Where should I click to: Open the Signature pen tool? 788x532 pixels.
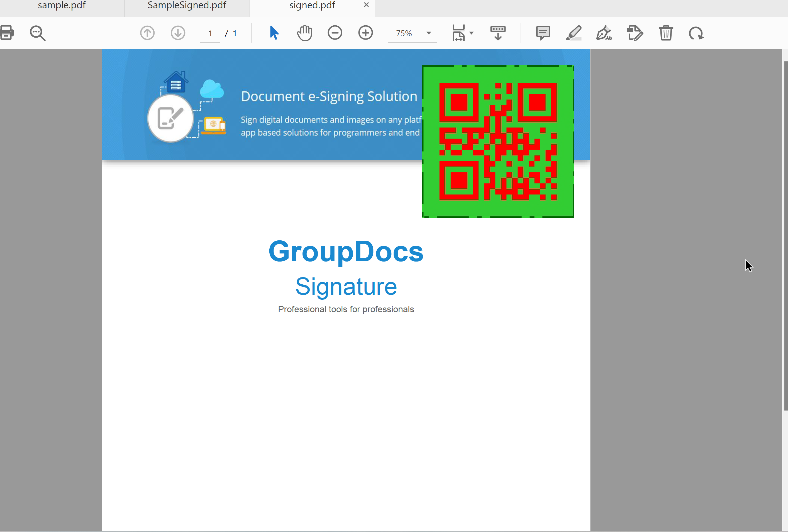click(604, 33)
